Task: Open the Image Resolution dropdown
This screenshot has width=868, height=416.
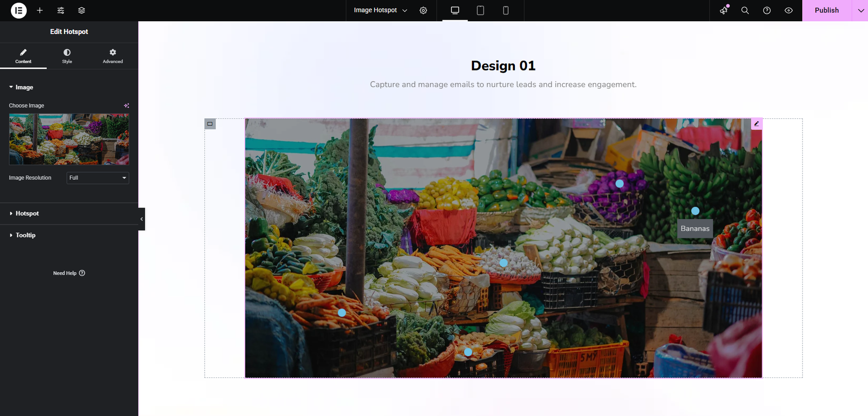Action: [x=98, y=178]
